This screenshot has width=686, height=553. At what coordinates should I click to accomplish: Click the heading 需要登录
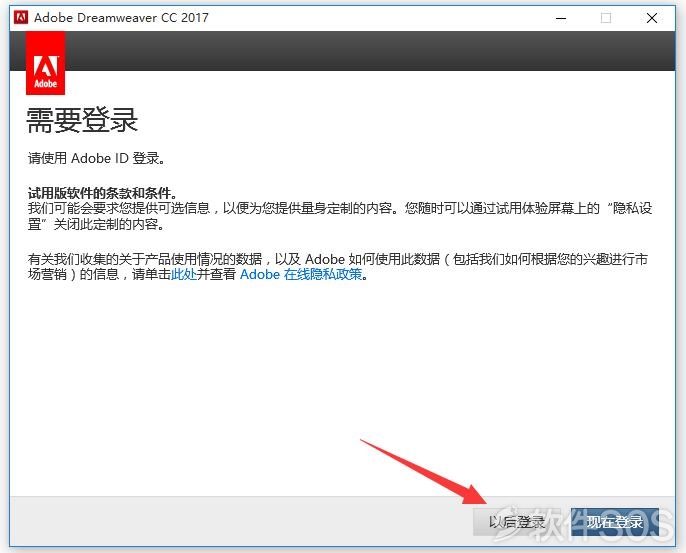point(82,120)
